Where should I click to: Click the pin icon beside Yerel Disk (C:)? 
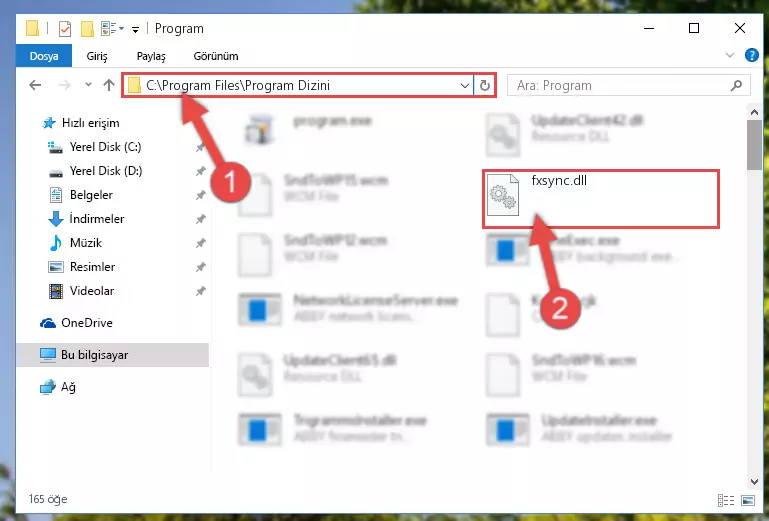click(x=200, y=147)
